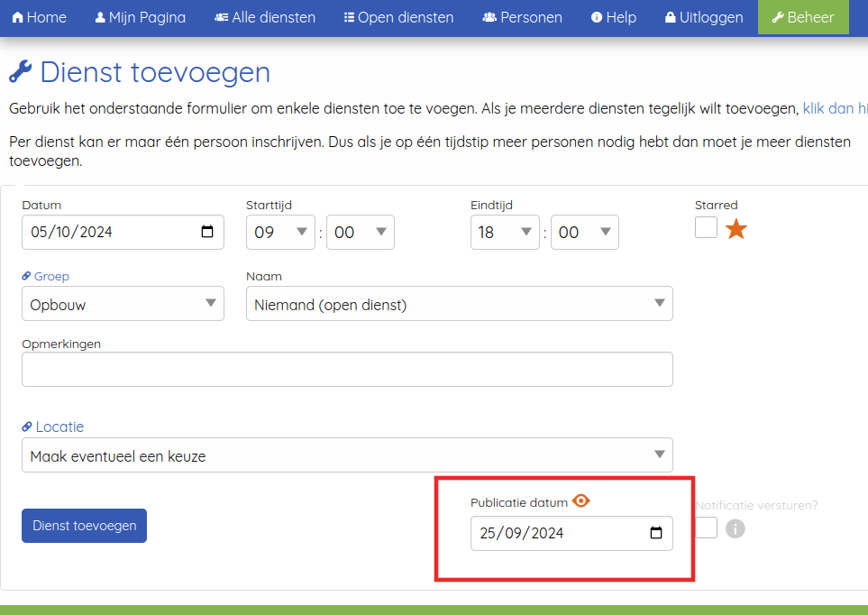The width and height of the screenshot is (868, 615).
Task: Open the Beheer menu item
Action: coord(803,17)
